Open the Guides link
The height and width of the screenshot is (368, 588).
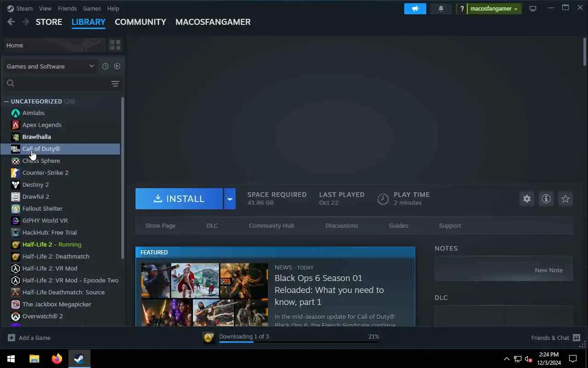point(398,226)
